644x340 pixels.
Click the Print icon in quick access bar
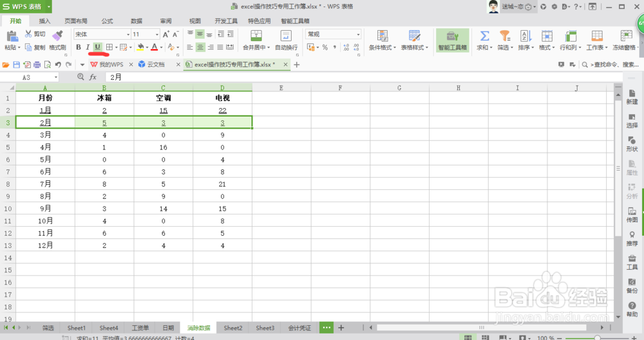point(37,64)
